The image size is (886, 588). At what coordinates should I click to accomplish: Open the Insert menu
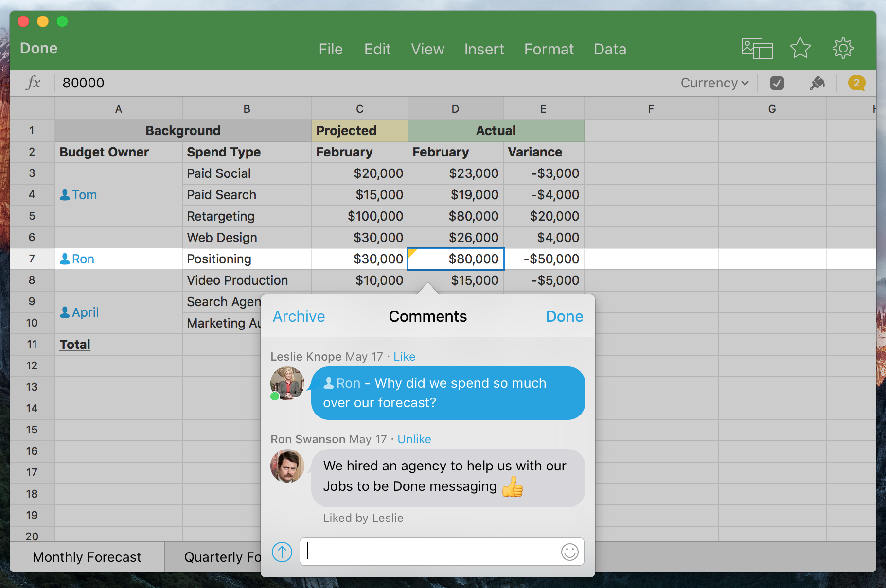(484, 49)
